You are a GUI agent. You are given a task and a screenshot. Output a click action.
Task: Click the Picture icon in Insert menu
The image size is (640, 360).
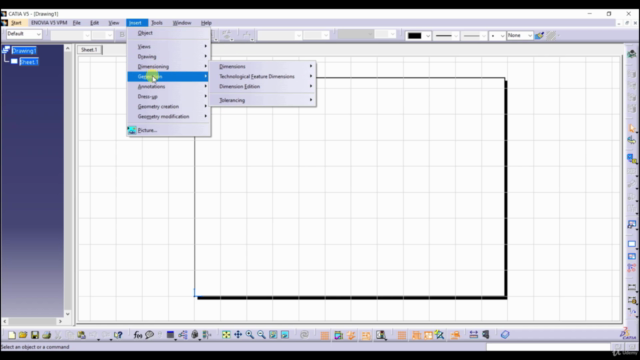pyautogui.click(x=132, y=130)
